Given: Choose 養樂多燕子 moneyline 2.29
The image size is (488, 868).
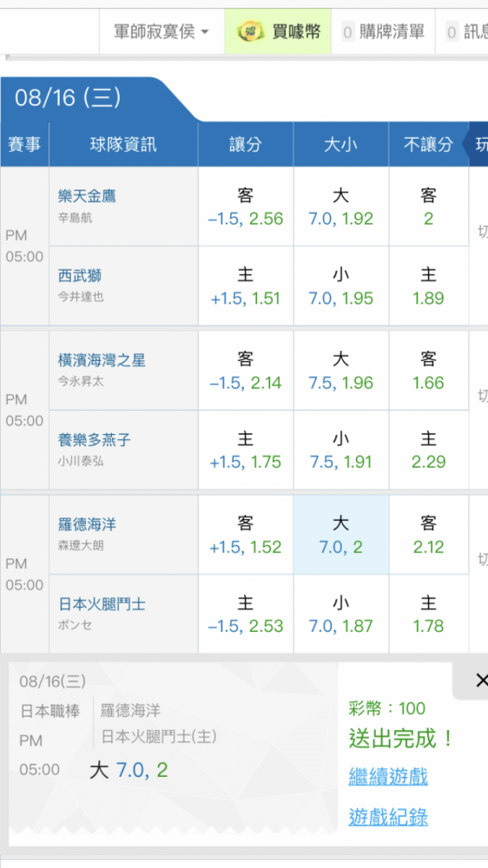Looking at the screenshot, I should click(428, 450).
